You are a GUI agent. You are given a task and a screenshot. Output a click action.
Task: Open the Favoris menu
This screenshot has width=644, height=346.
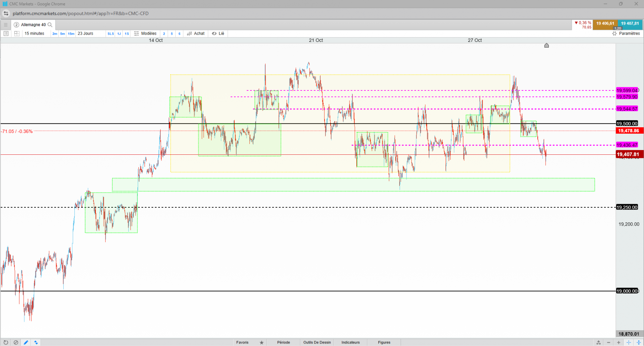tap(242, 342)
